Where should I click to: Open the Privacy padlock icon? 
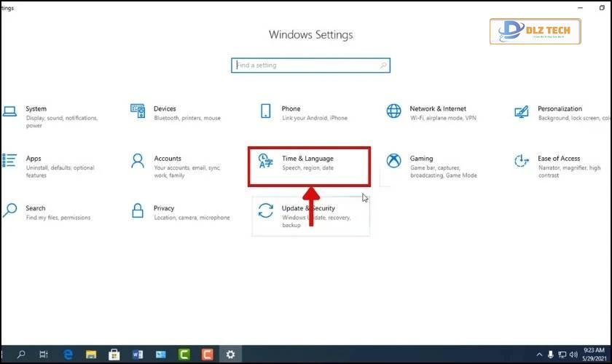[x=138, y=210]
